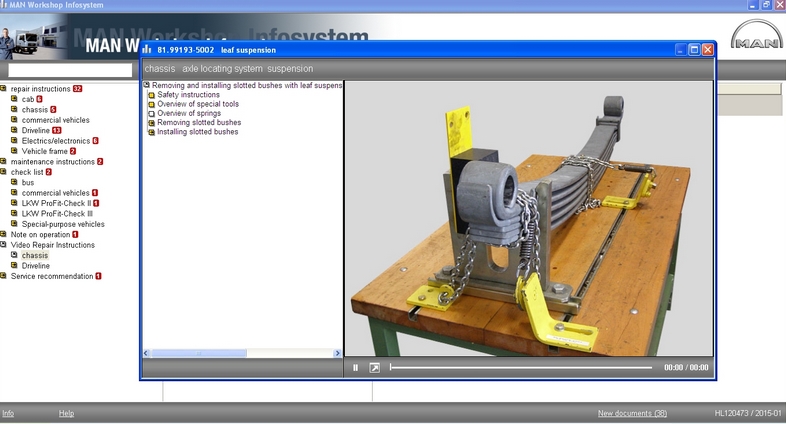Select repair instructions tree entry
This screenshot has height=424, width=786.
pyautogui.click(x=41, y=89)
